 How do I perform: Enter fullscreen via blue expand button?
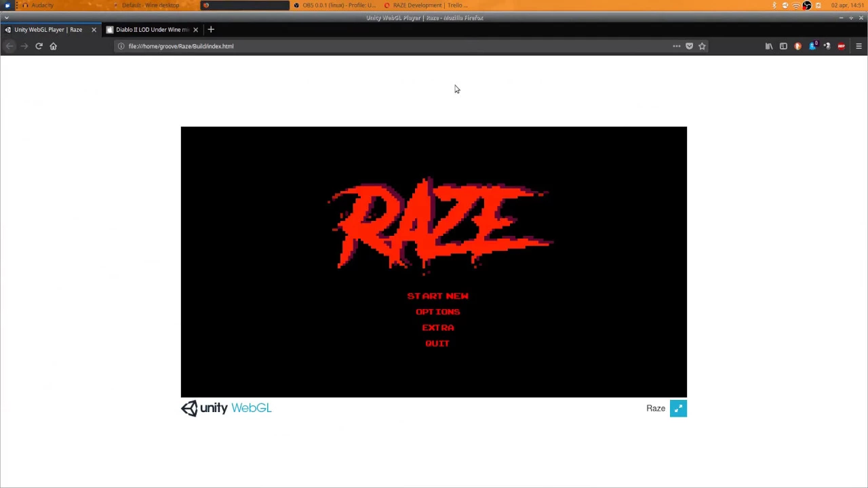click(x=678, y=408)
